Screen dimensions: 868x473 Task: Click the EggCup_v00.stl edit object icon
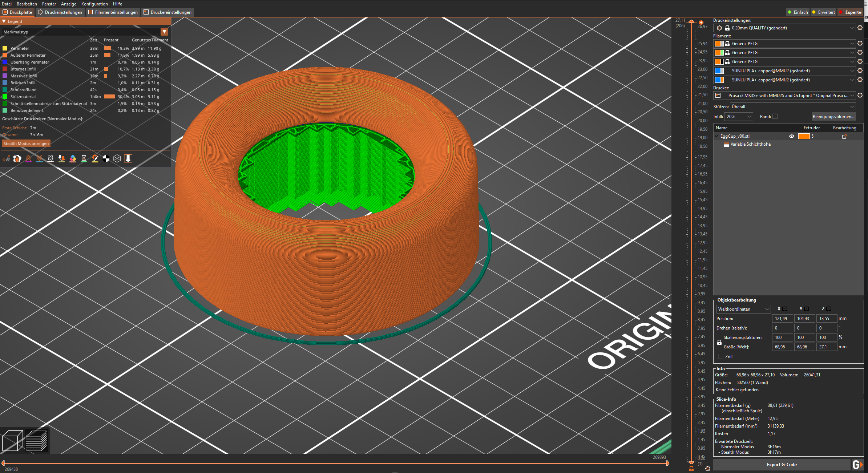[x=844, y=136]
